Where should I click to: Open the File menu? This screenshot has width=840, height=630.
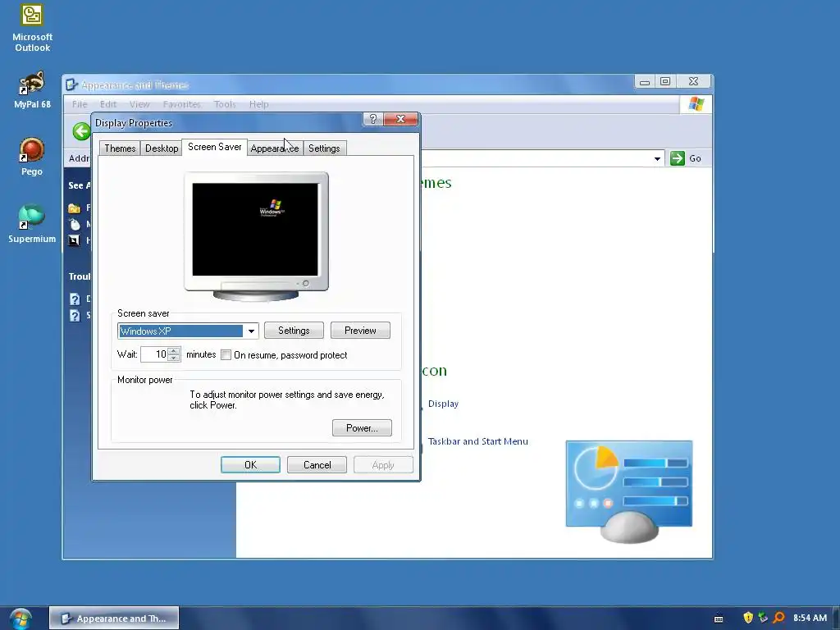(80, 104)
